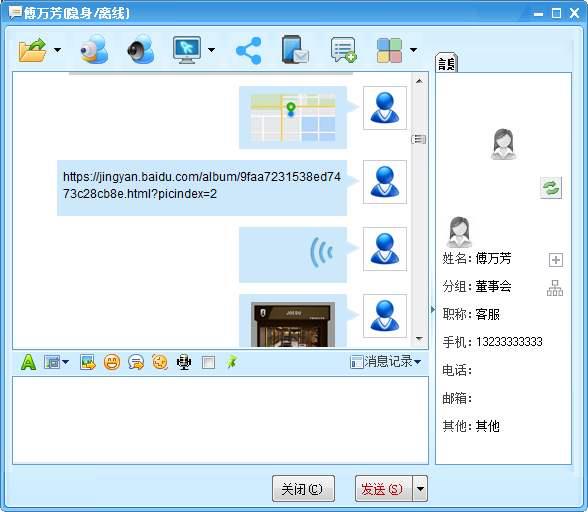
Task: Click the send file folder icon
Action: point(33,50)
